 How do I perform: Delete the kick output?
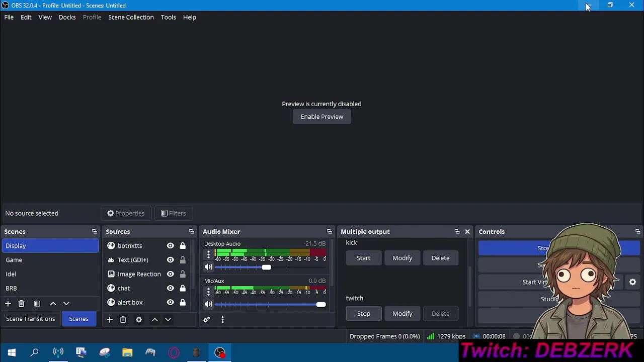coord(440,258)
